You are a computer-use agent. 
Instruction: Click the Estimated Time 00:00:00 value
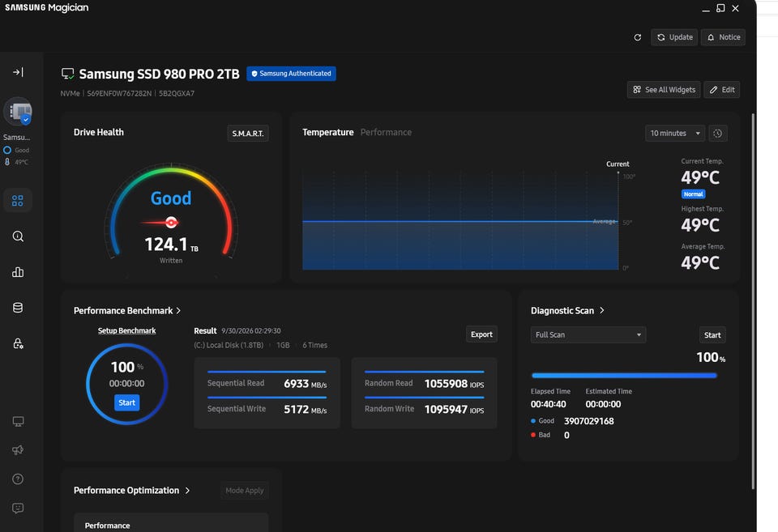point(603,404)
